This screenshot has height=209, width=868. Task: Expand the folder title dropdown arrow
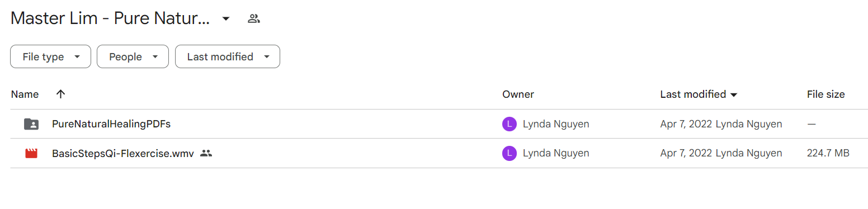226,18
